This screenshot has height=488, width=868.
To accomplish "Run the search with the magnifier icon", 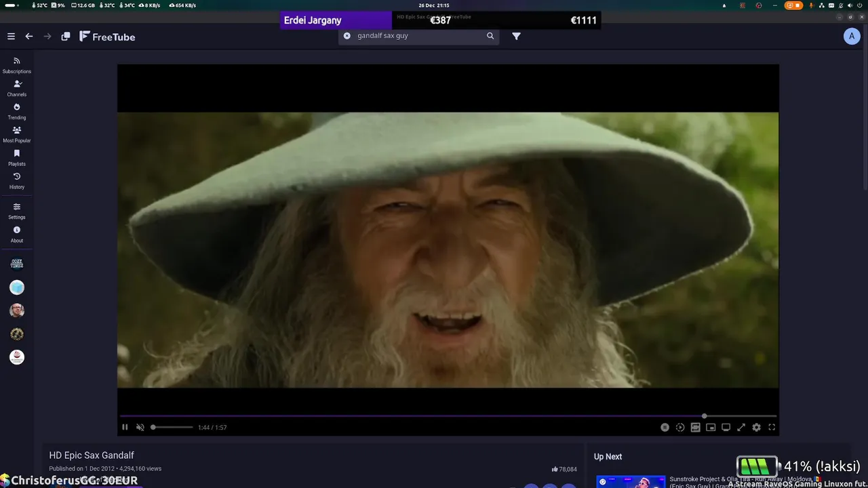I will [490, 36].
